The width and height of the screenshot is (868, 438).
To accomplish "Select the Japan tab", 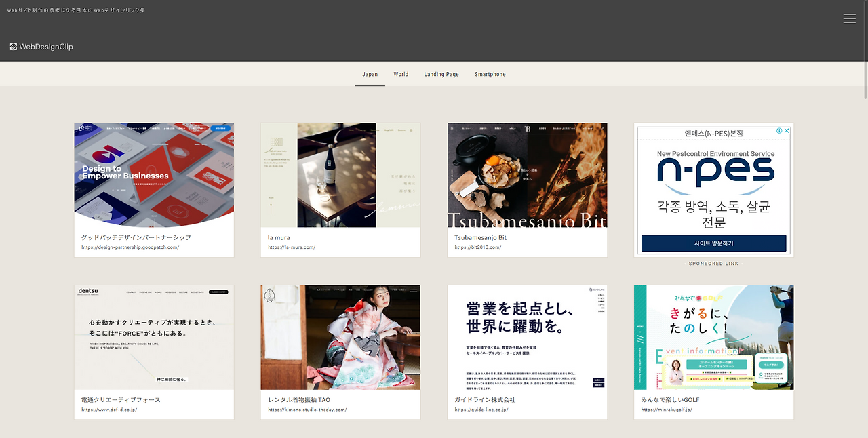I will pos(370,74).
